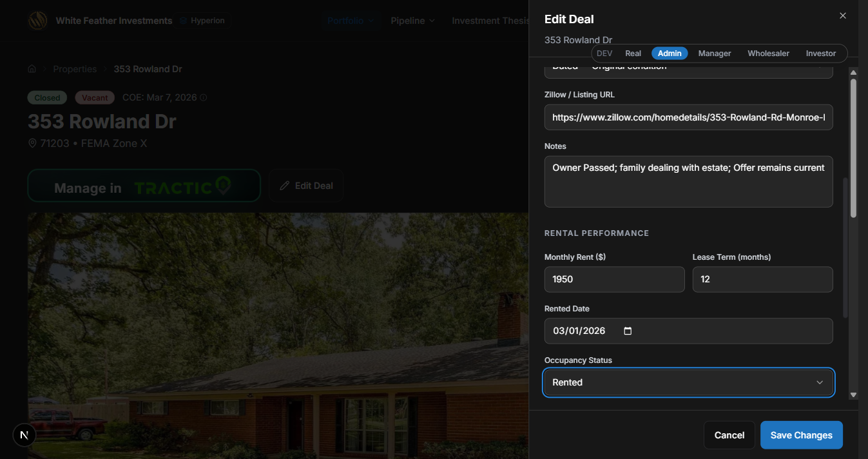This screenshot has height=459, width=868.
Task: Click the Next.js N dev indicator
Action: click(24, 435)
